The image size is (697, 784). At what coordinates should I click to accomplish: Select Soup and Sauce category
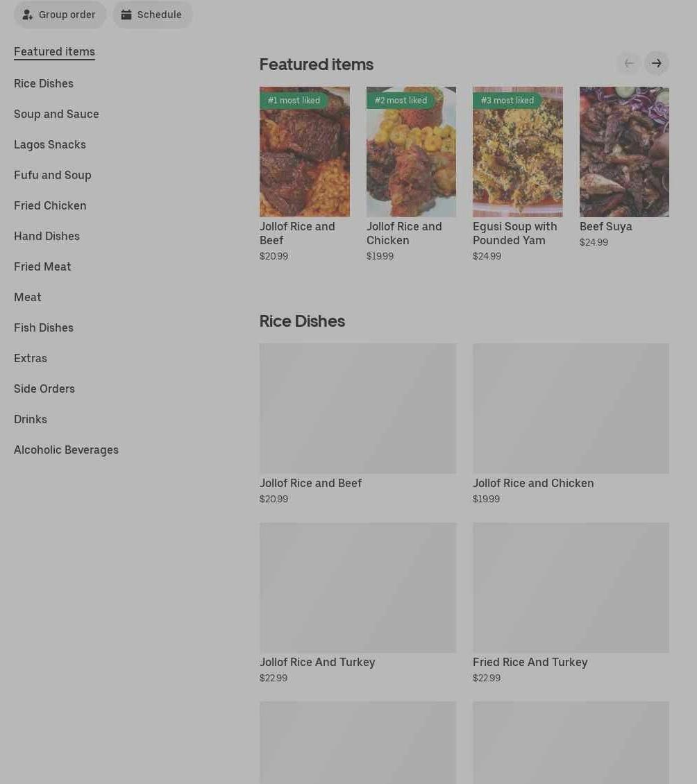[x=56, y=114]
